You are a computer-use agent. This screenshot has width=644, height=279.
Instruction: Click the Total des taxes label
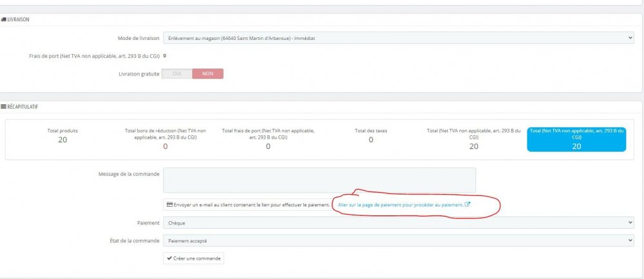(371, 131)
